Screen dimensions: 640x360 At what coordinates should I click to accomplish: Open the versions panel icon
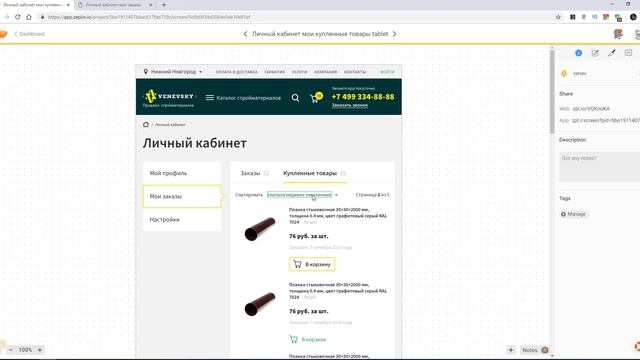pos(628,53)
